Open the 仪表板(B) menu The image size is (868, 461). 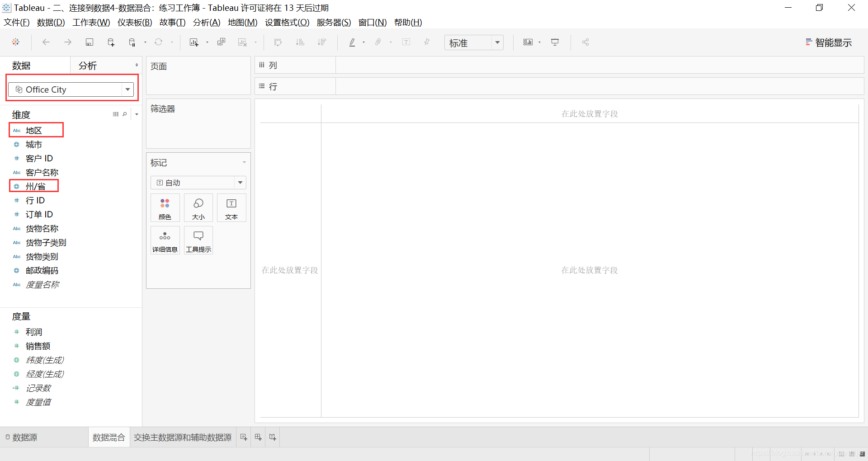(135, 23)
